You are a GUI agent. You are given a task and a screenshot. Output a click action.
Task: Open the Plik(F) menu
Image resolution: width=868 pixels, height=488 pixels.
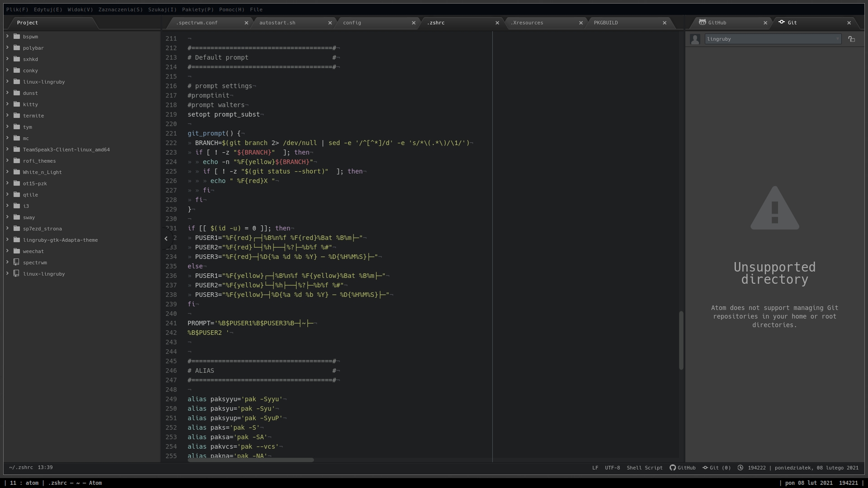pos(17,9)
